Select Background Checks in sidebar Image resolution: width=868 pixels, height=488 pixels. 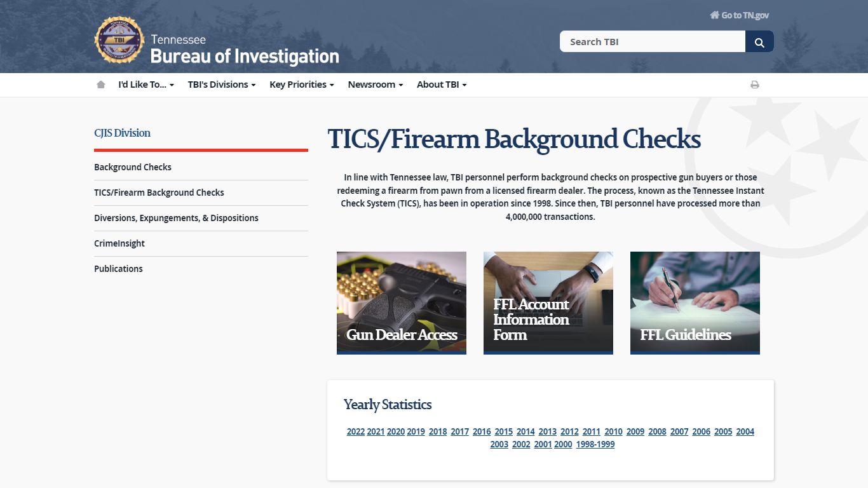(x=133, y=167)
